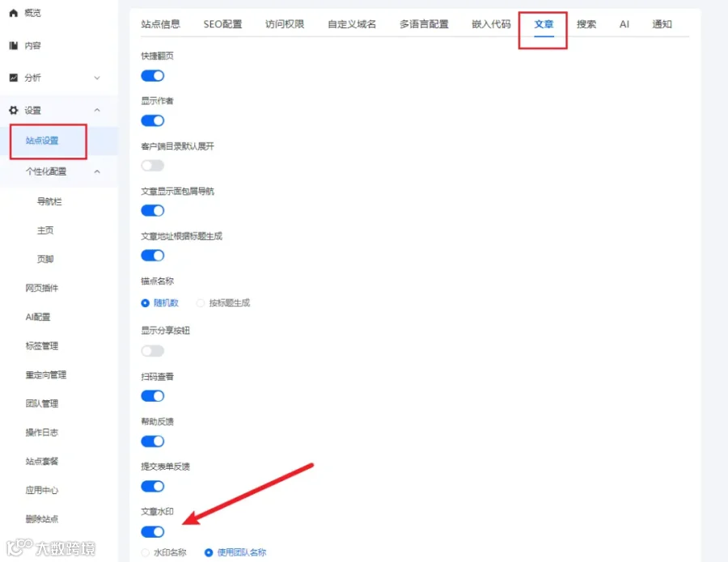Click the home icon beside 概览

[14, 13]
